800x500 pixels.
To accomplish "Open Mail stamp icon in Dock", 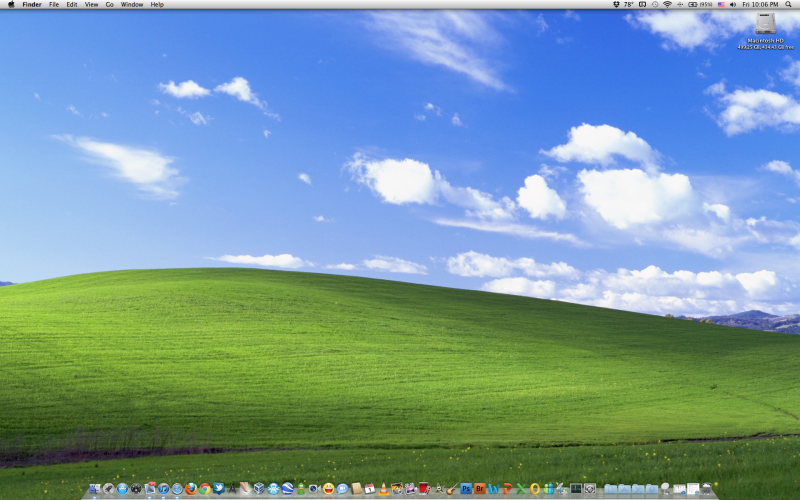I will [x=151, y=488].
